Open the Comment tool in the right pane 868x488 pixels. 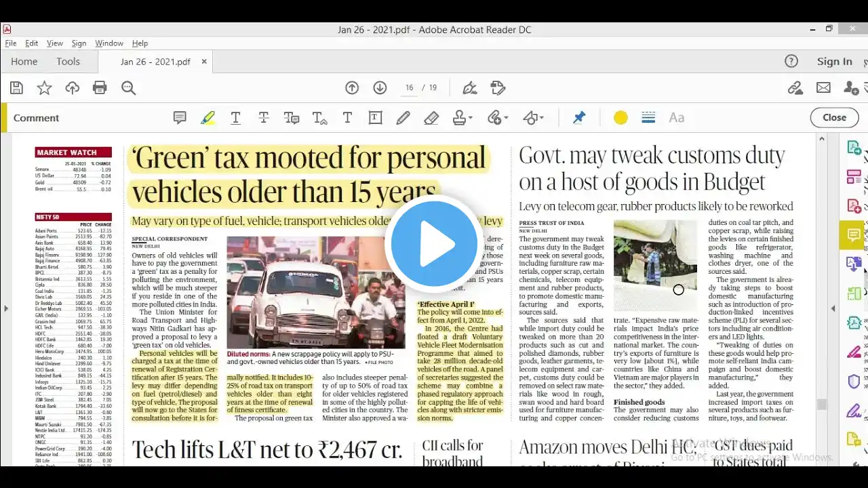(x=854, y=235)
